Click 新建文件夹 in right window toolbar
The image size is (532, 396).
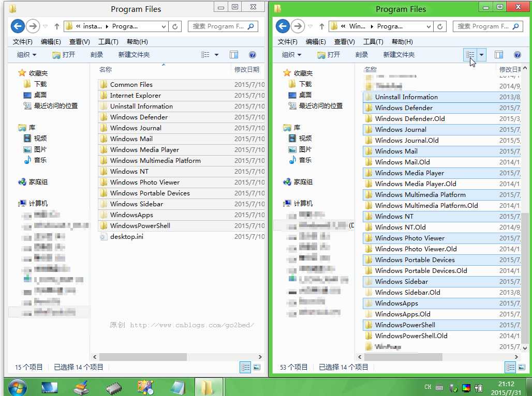click(398, 55)
